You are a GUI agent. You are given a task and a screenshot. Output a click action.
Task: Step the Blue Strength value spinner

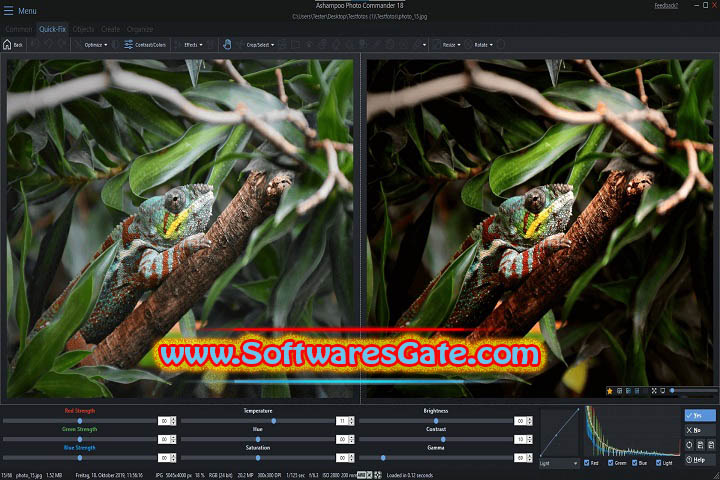(173, 458)
